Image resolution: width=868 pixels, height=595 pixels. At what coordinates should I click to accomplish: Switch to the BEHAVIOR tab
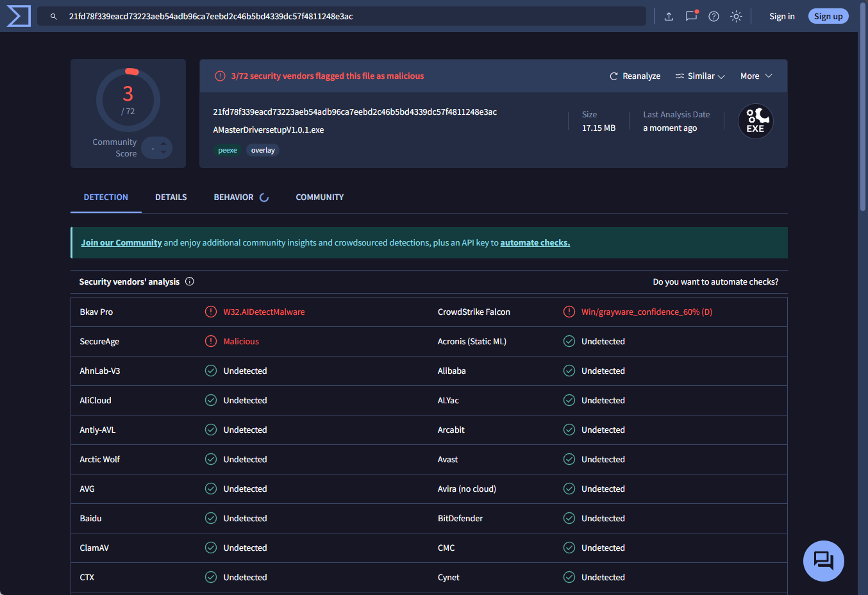pyautogui.click(x=233, y=197)
